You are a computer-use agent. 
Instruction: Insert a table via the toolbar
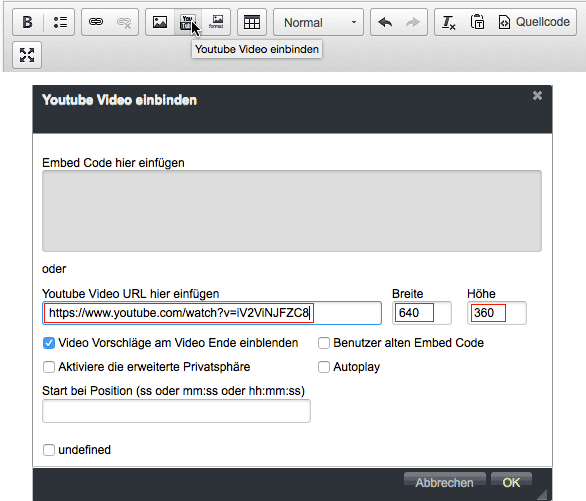(252, 22)
